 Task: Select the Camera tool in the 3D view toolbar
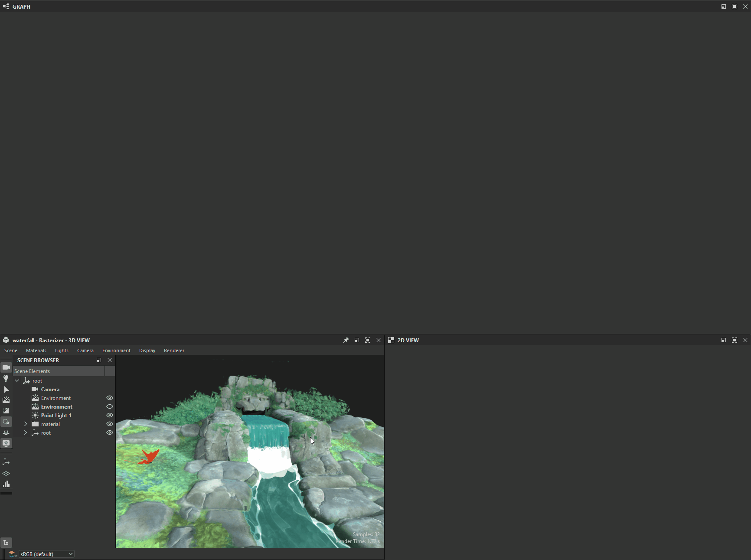(7, 367)
